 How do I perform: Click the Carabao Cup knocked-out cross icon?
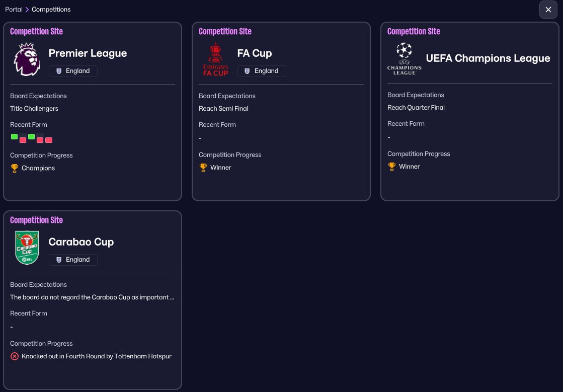(x=15, y=356)
